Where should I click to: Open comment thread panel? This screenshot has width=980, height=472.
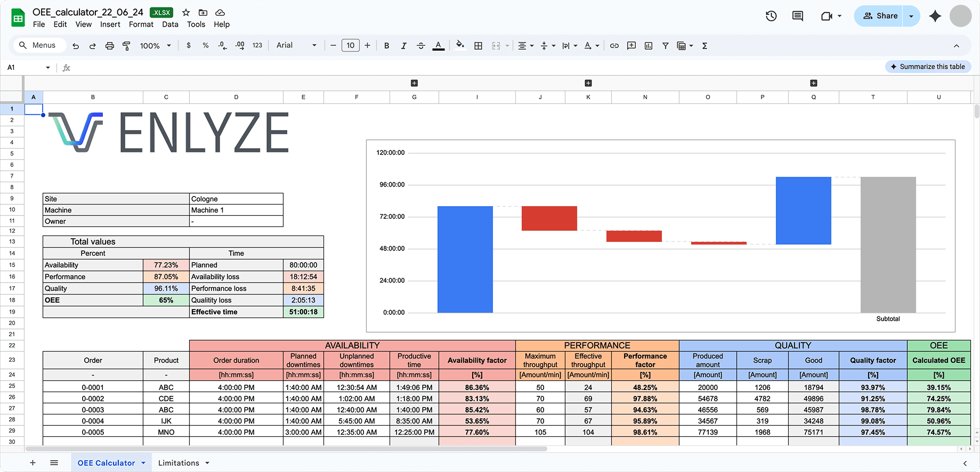[798, 16]
